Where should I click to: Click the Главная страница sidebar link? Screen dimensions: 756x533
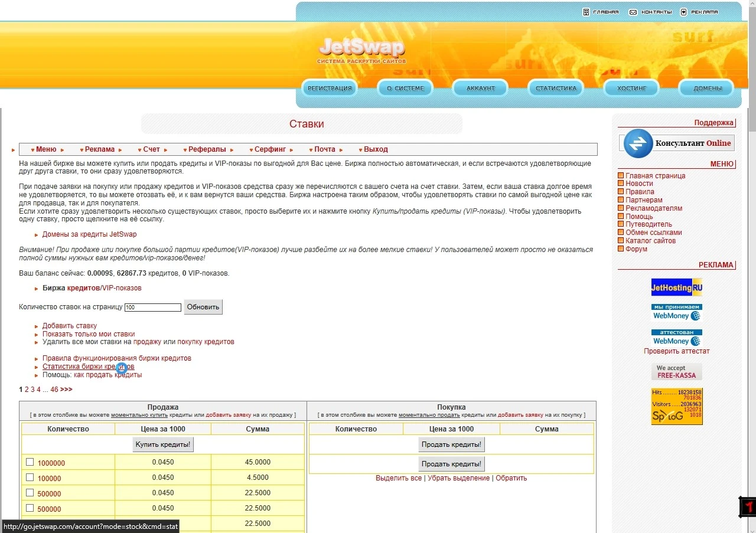click(656, 176)
